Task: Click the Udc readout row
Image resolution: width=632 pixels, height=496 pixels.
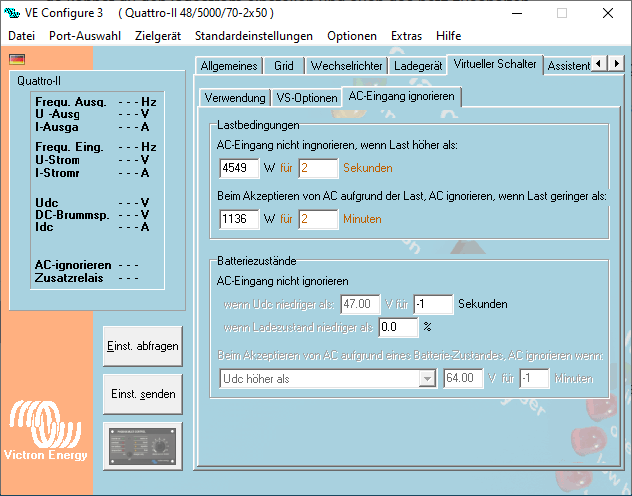Action: (92, 203)
